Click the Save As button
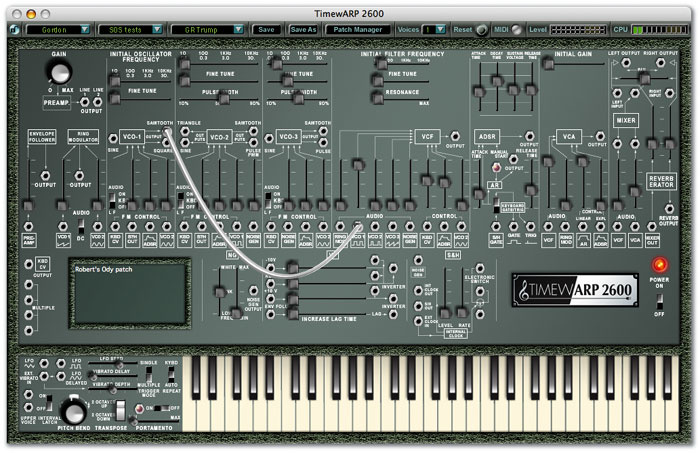The width and height of the screenshot is (700, 453). [303, 30]
